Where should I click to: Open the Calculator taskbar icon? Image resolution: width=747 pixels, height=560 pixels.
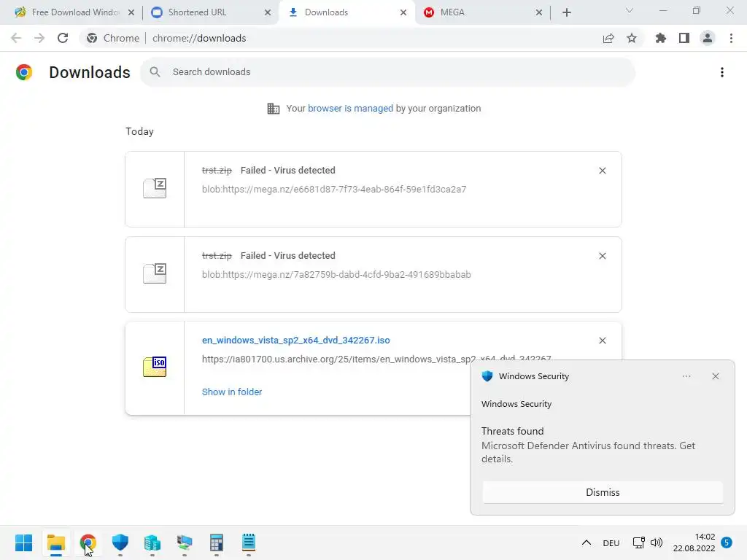point(216,542)
